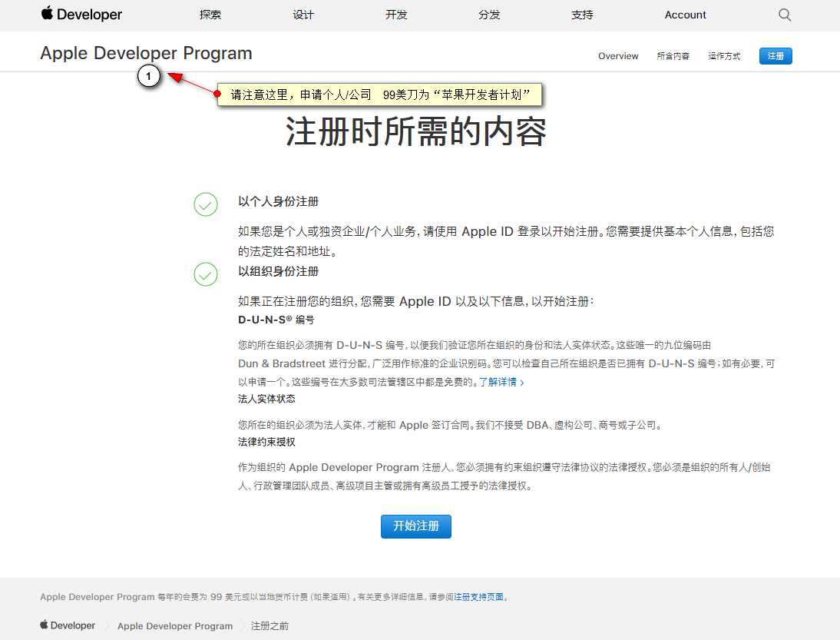The width and height of the screenshot is (840, 640).
Task: Click the Apple Developer logo in top navigation
Action: [81, 14]
